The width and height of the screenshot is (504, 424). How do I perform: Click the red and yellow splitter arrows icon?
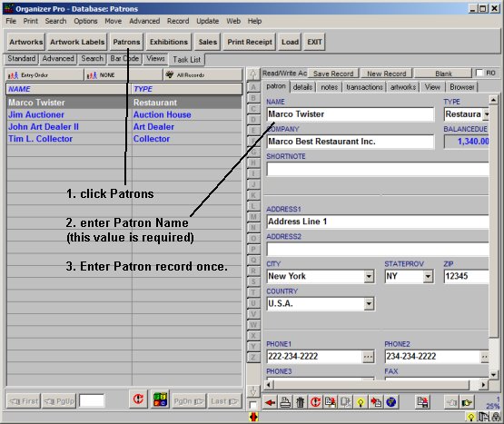(253, 417)
